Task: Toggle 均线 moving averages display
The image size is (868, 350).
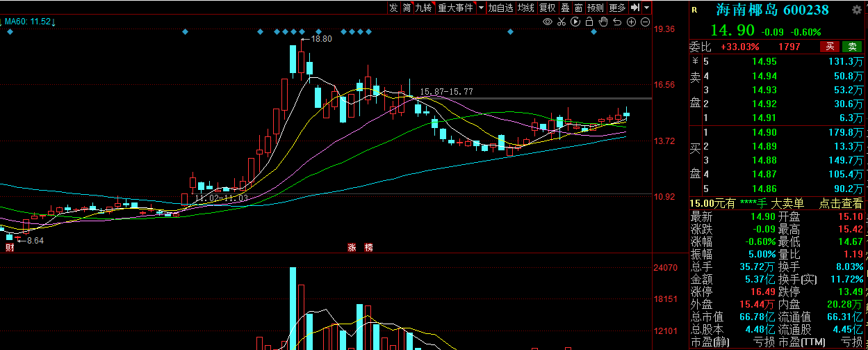Action: (x=526, y=8)
